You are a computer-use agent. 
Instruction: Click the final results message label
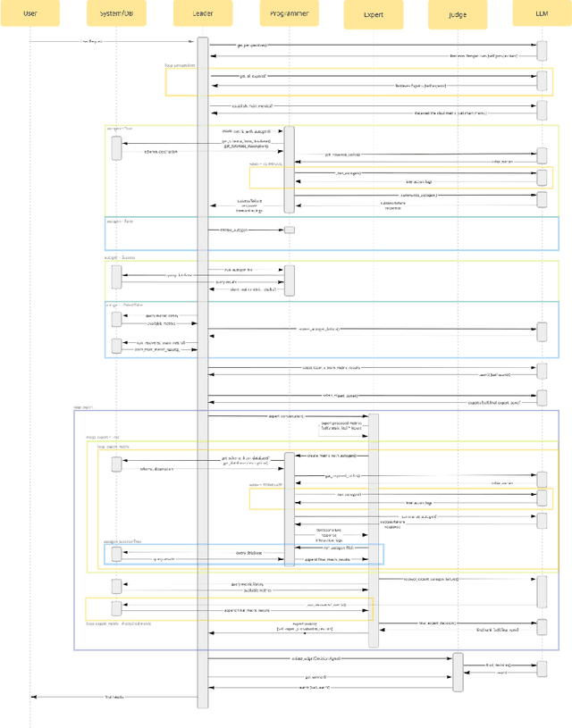(x=114, y=697)
